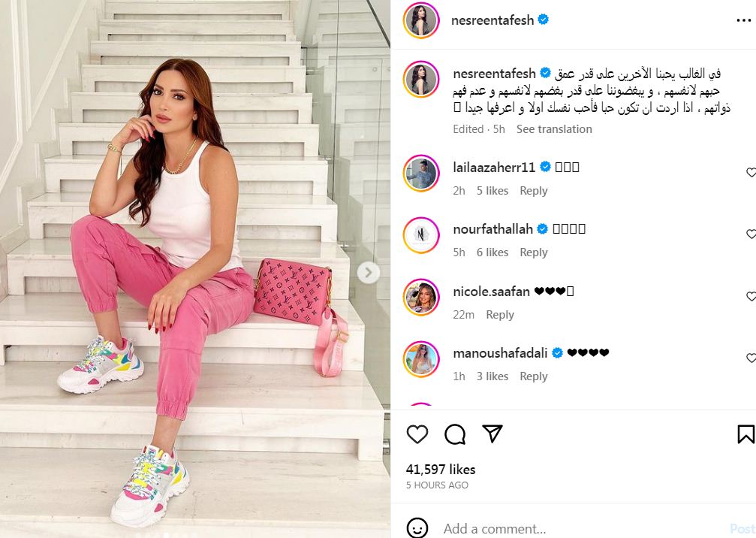Like nourfathallah's comment heart
This screenshot has height=538, width=756.
(x=751, y=234)
